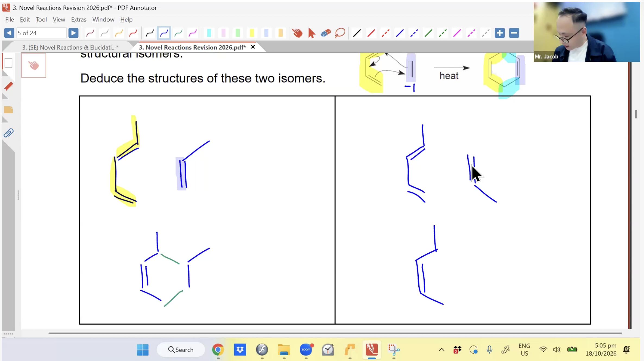Select the blue pen tool

164,33
